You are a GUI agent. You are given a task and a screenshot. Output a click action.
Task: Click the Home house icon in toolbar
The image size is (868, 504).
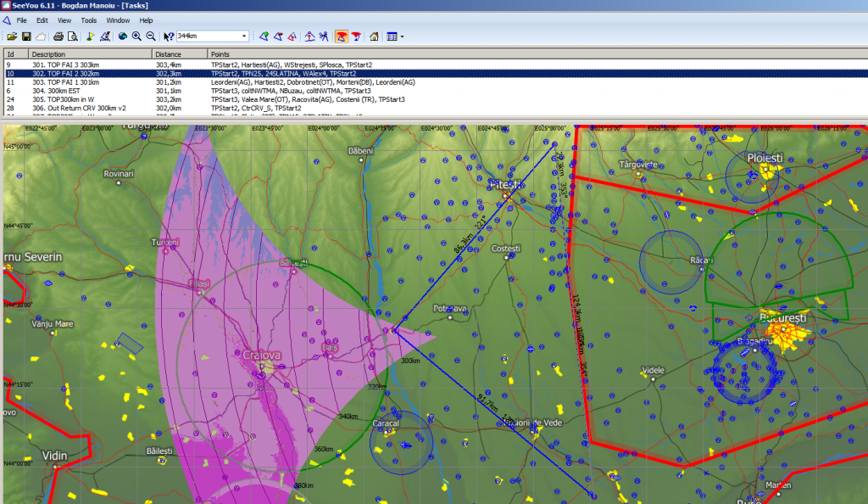coord(374,36)
